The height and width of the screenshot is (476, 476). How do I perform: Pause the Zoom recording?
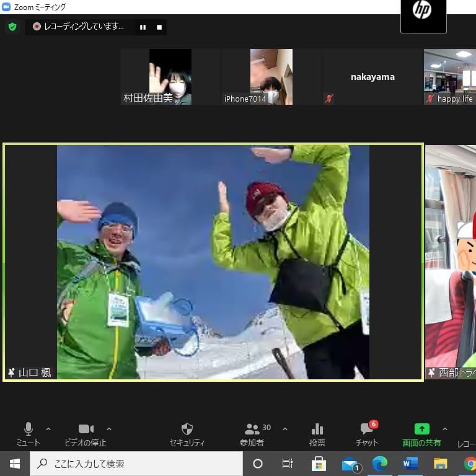point(143,27)
